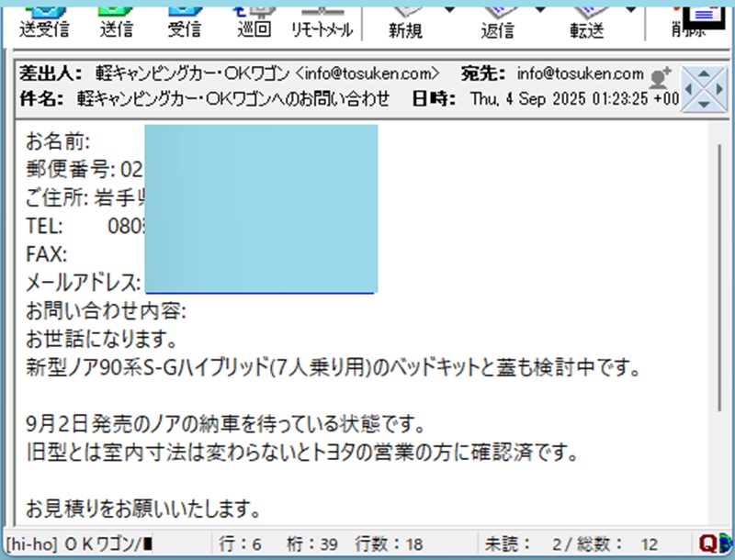Click the red Q icon in status bar
Screen dimensions: 735x560
coord(711,543)
